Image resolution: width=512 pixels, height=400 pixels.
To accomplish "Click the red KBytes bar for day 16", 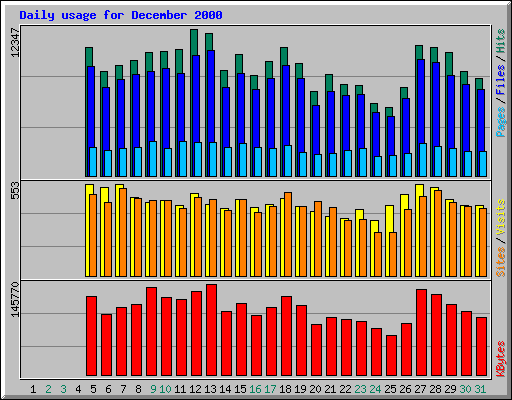I will coord(256,346).
